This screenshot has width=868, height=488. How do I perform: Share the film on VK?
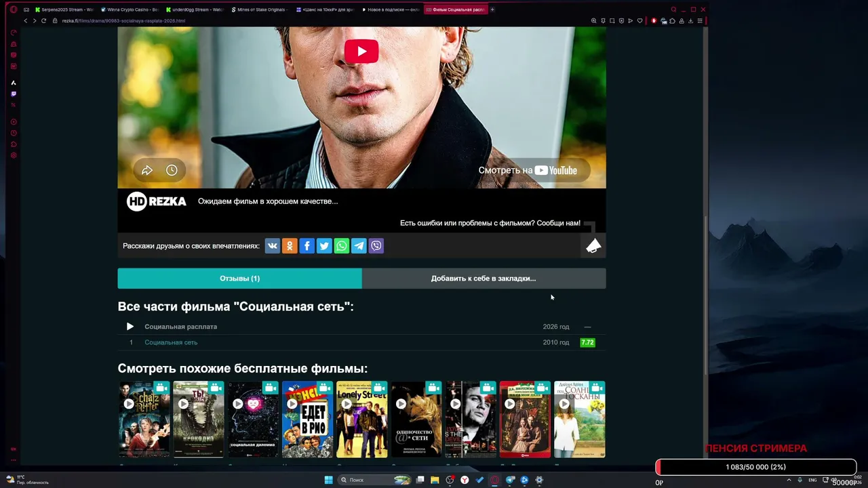pyautogui.click(x=272, y=246)
